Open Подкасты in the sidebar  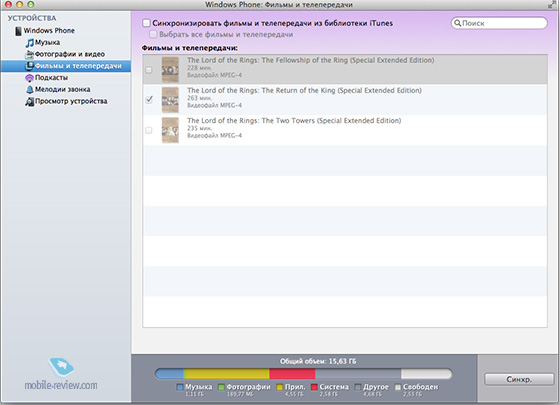(51, 78)
